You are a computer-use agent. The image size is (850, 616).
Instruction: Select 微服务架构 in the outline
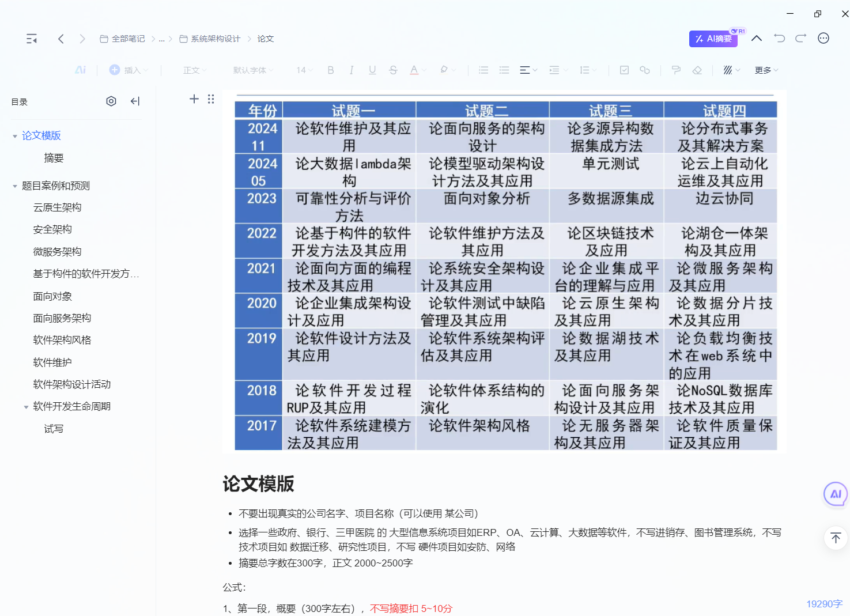pyautogui.click(x=57, y=252)
